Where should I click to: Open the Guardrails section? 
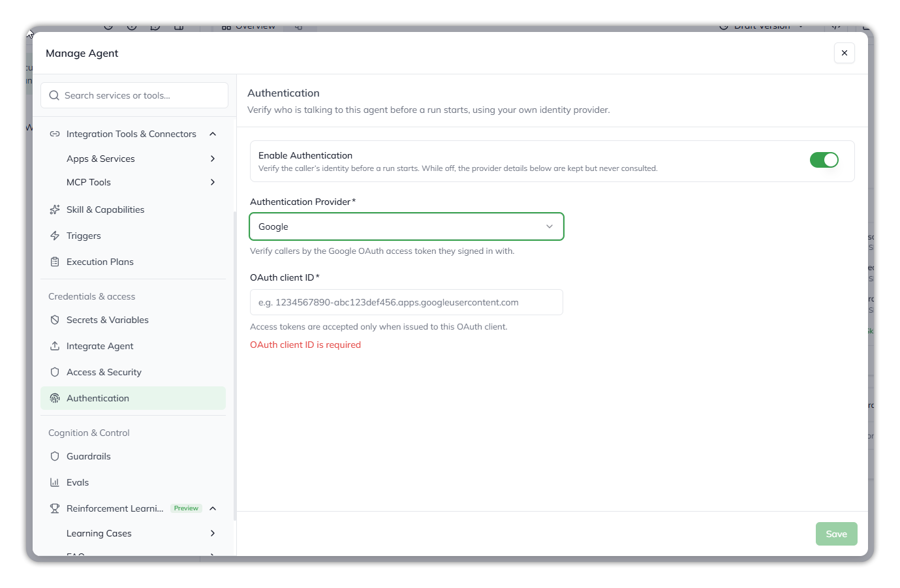pos(133,456)
